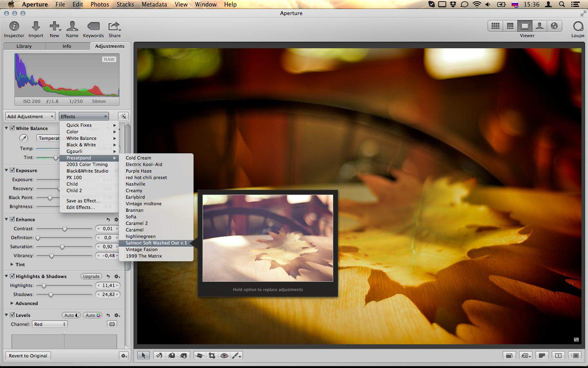
Task: Switch to the Library tab
Action: pos(24,46)
